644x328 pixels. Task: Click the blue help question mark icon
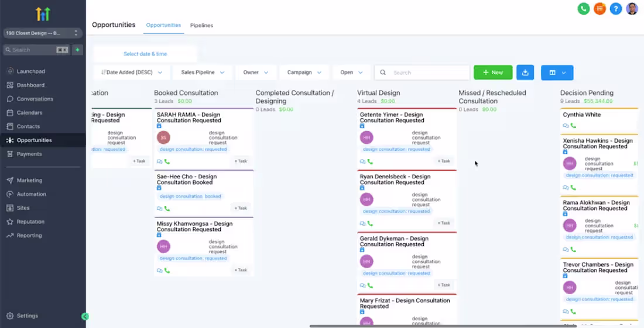(x=616, y=9)
